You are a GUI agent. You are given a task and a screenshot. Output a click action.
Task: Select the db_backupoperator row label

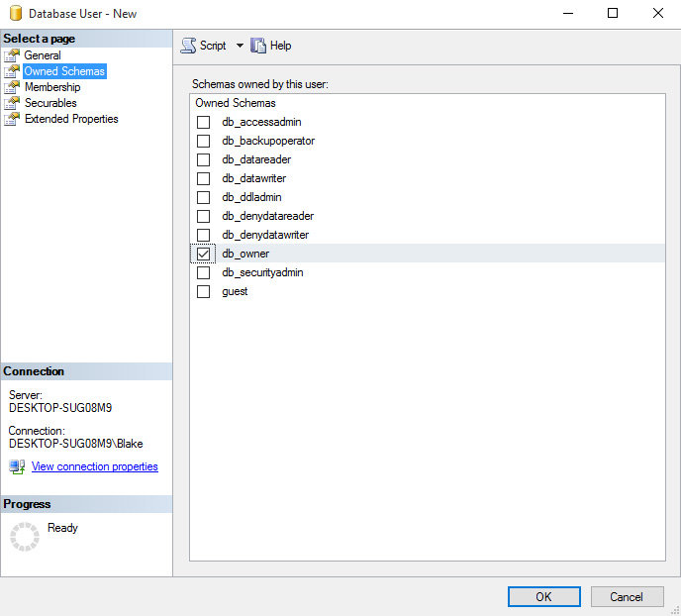(x=268, y=142)
